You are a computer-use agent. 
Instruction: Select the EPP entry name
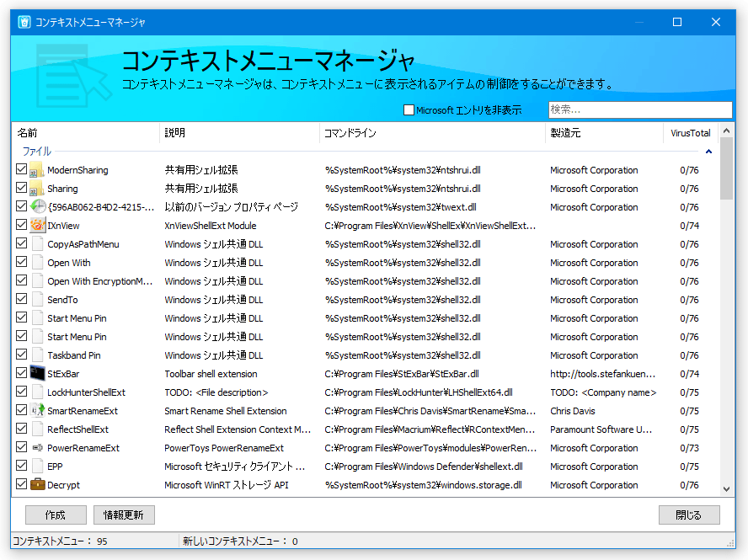tap(55, 467)
